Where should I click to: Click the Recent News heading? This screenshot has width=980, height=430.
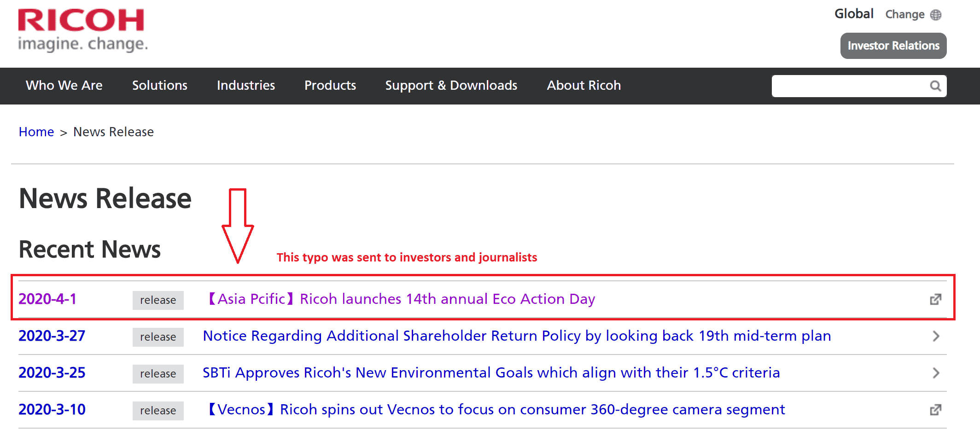[90, 250]
